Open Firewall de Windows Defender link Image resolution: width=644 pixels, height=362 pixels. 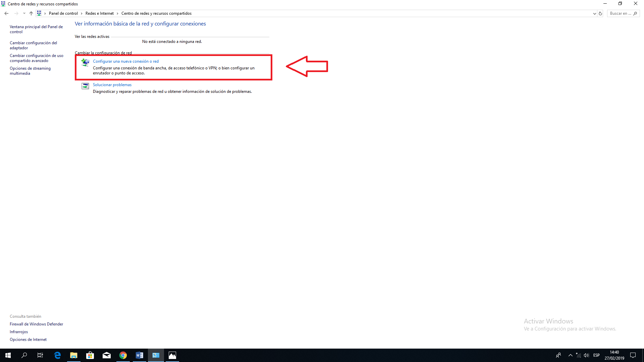[36, 324]
